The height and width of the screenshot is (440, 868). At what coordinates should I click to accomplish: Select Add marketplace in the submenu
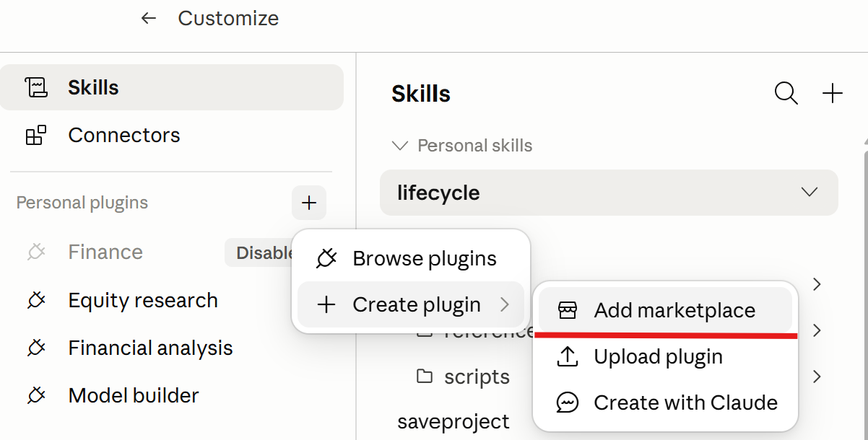[x=665, y=310]
